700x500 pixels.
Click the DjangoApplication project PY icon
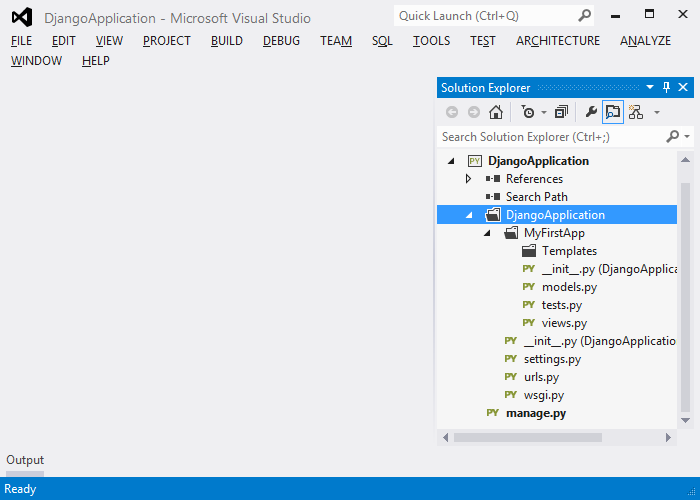[x=475, y=161]
